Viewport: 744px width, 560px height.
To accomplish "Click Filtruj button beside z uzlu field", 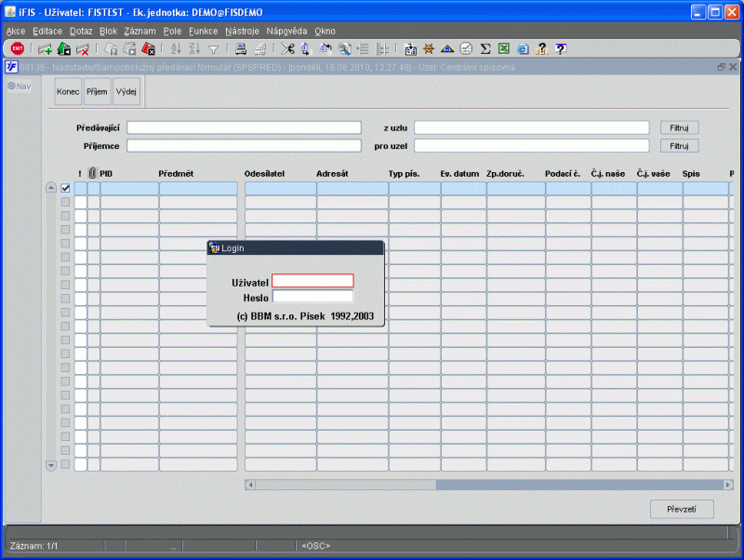I will point(679,127).
